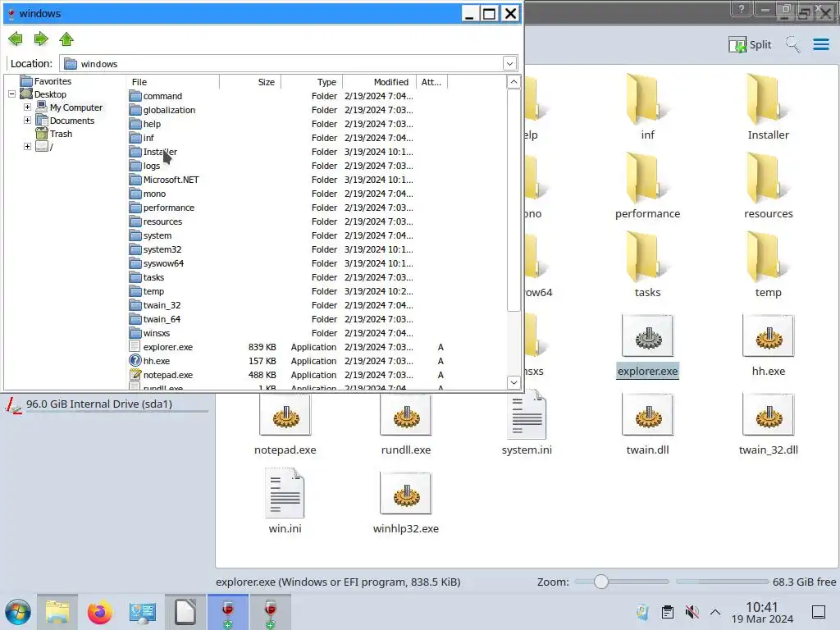Open the system settings taskbar icon
This screenshot has width=840, height=630.
143,612
